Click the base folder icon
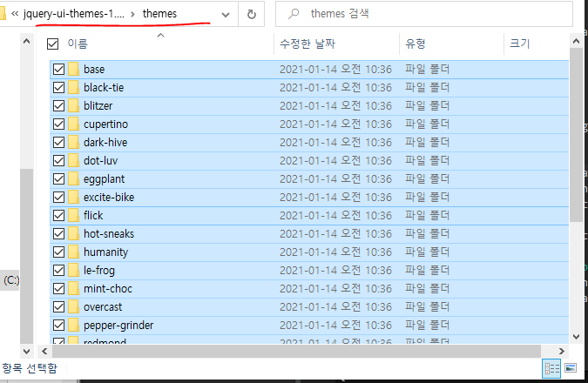Screen dimensions: 588x383 click(73, 70)
